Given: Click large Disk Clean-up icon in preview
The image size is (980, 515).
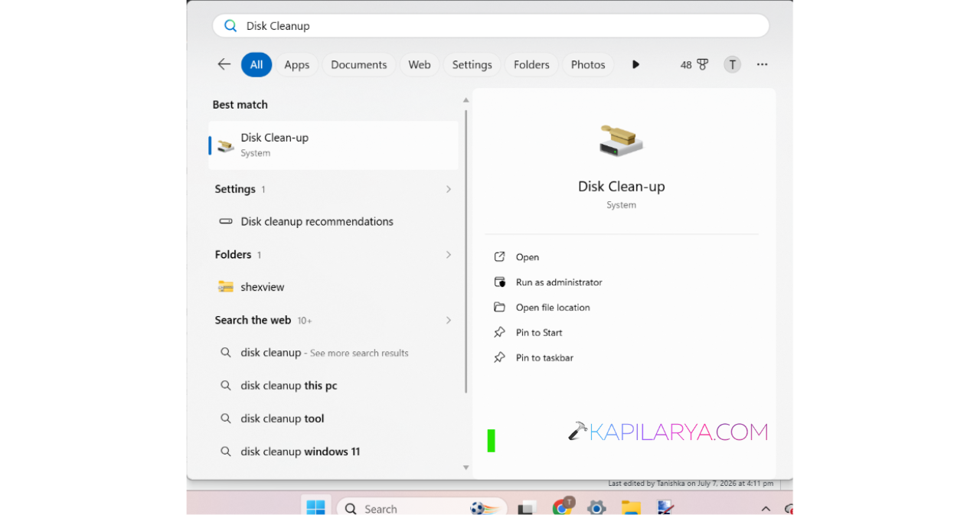Looking at the screenshot, I should pyautogui.click(x=621, y=142).
